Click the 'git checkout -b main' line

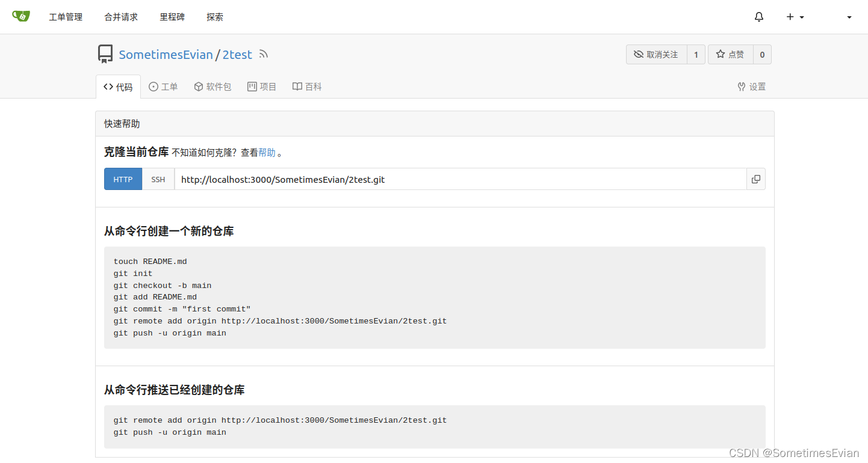click(x=163, y=286)
